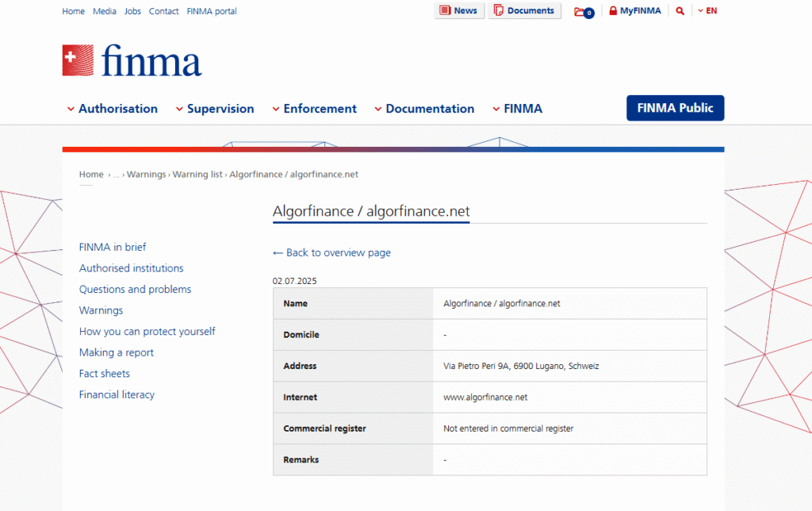This screenshot has height=511, width=812.
Task: Open Making a report sidebar item
Action: pos(117,352)
